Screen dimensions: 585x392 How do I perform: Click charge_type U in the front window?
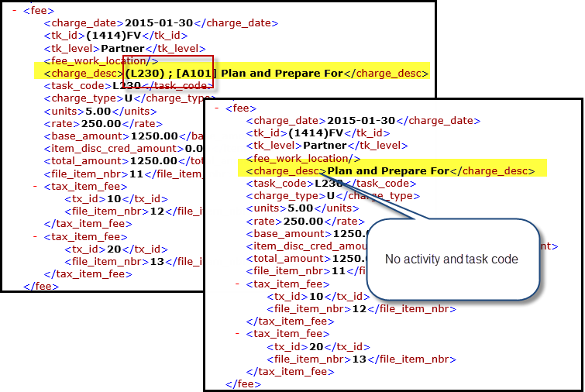tap(333, 196)
